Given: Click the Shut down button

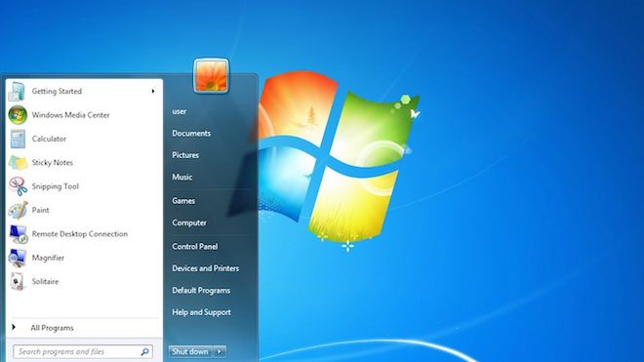Looking at the screenshot, I should coord(191,351).
